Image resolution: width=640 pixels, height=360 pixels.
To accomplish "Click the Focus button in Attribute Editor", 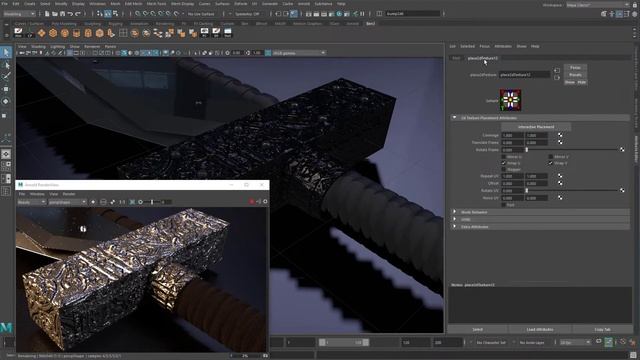I will point(575,68).
